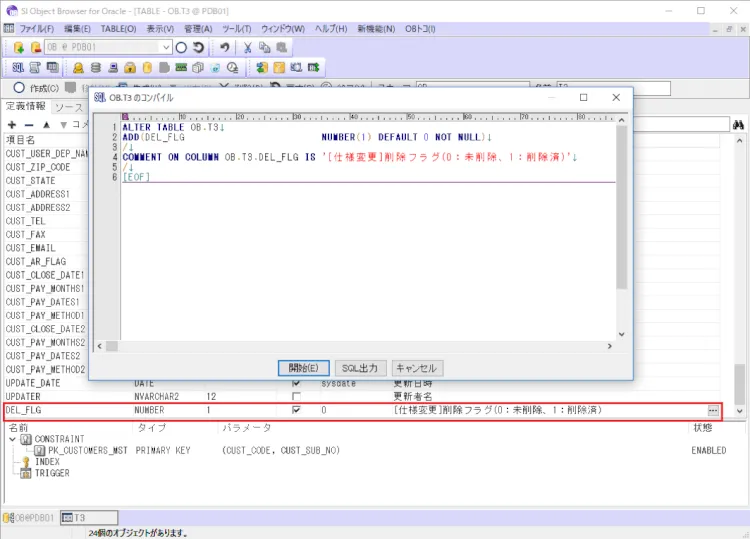Click the T3 window tab at bottom
Screen dimensions: 750x539
pos(89,518)
